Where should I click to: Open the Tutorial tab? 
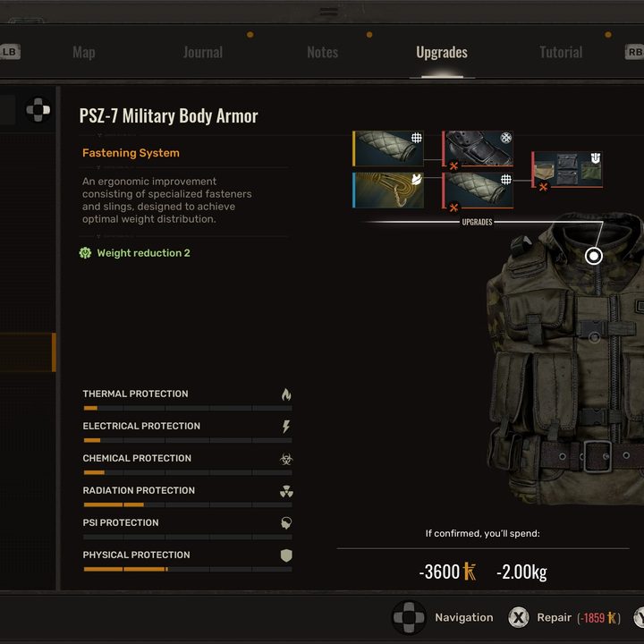561,52
